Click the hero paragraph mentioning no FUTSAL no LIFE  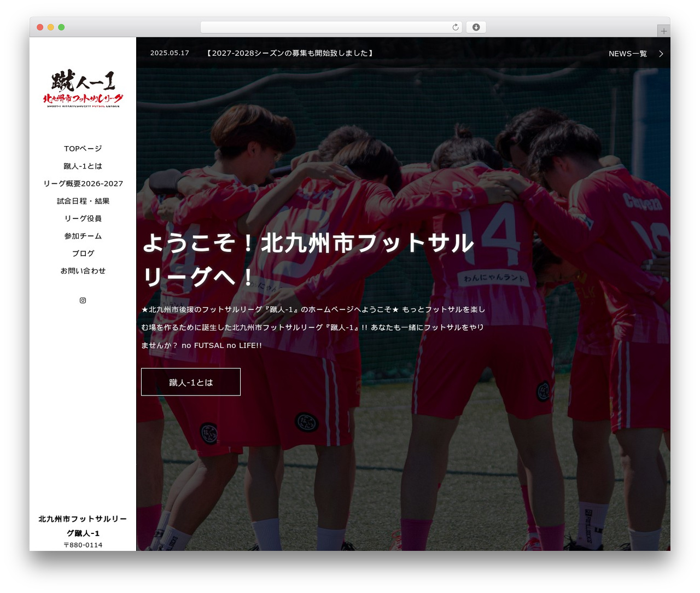[x=313, y=327]
